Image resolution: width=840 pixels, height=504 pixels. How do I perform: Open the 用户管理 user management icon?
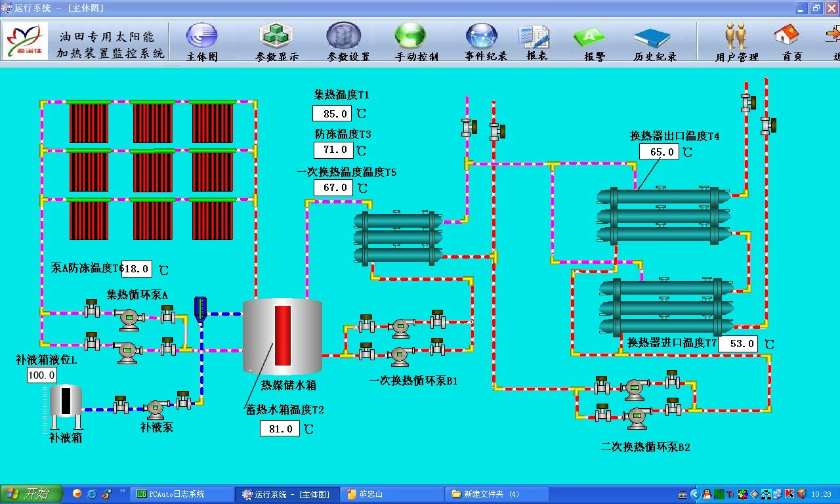coord(736,41)
